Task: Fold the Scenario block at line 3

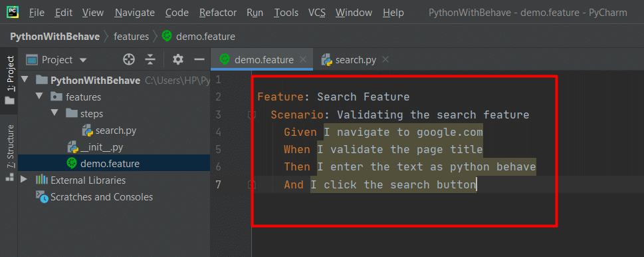Action: 252,115
